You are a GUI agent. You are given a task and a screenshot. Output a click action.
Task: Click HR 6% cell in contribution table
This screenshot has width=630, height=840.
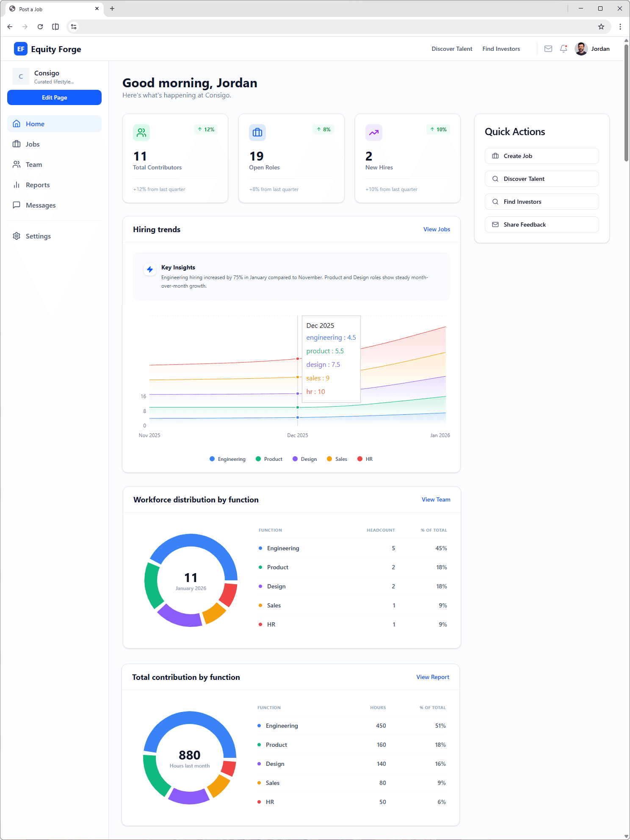pyautogui.click(x=441, y=802)
